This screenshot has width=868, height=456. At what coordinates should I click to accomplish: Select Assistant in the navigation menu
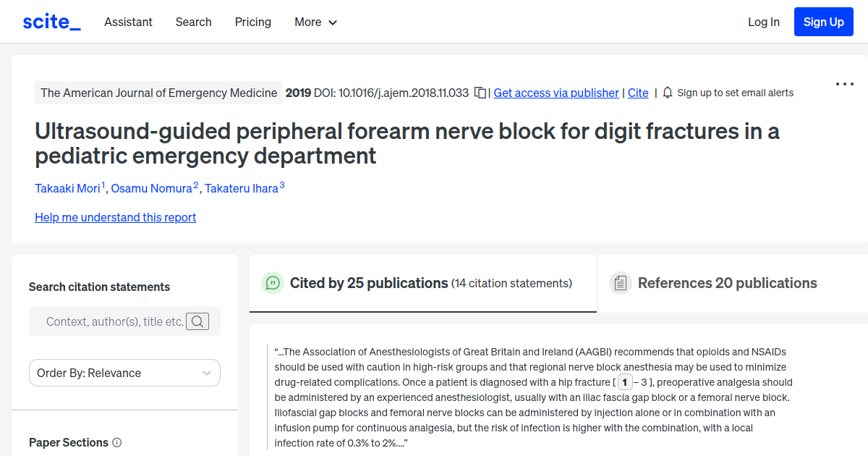pyautogui.click(x=128, y=22)
